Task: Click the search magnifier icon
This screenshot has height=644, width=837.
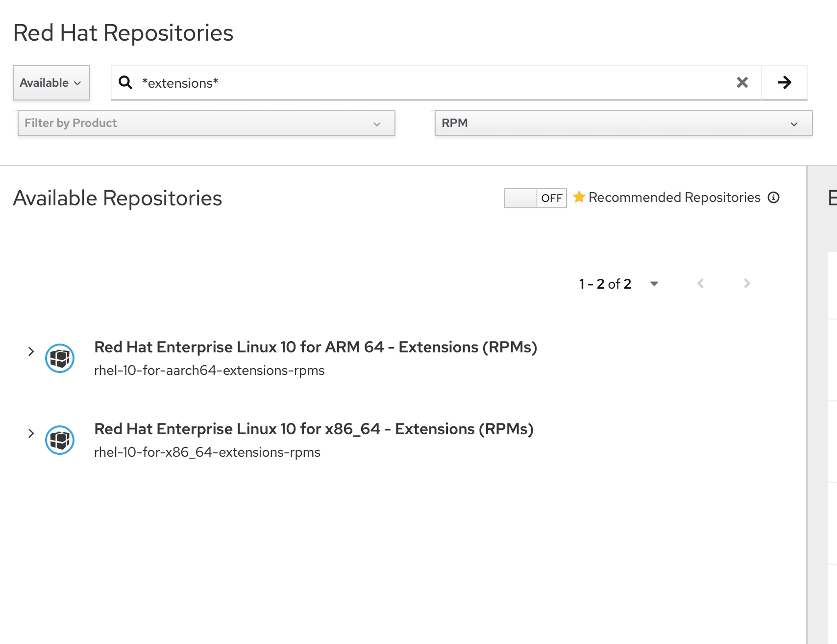Action: [125, 82]
